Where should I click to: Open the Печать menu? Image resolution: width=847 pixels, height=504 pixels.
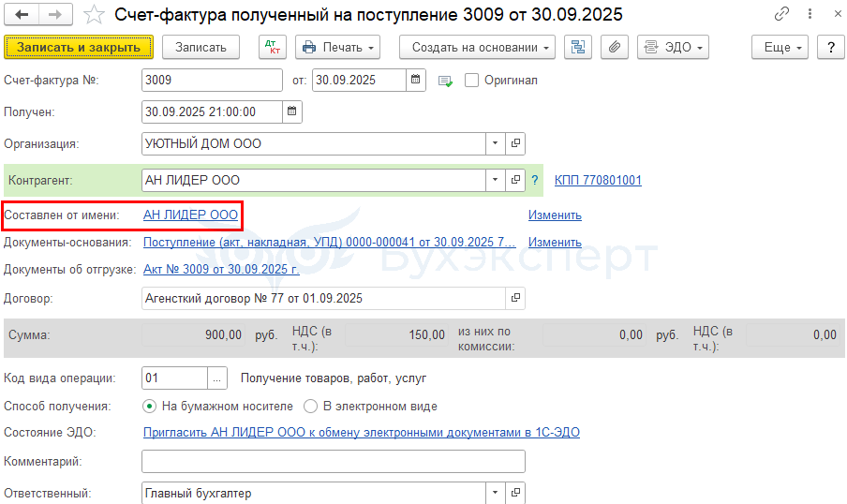click(337, 47)
